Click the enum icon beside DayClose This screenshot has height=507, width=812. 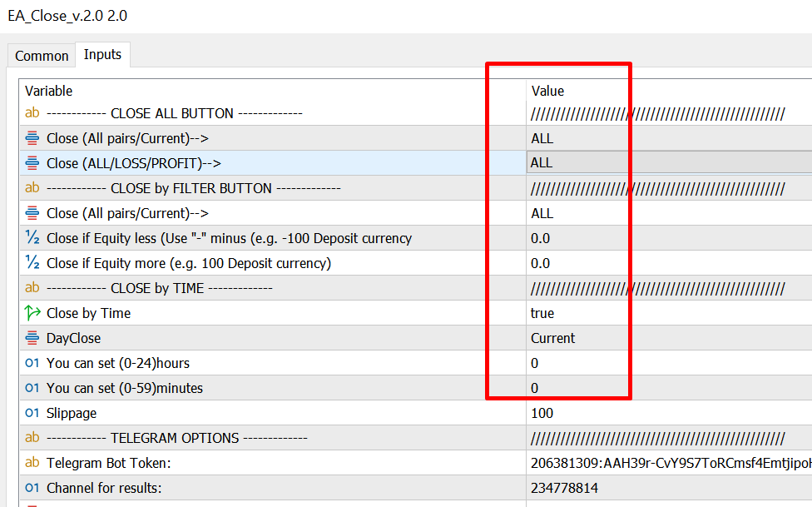coord(32,337)
